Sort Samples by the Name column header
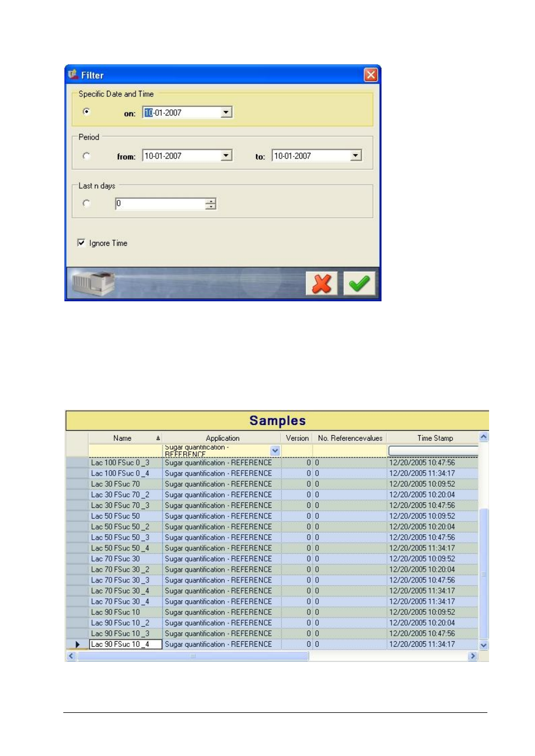This screenshot has height=756, width=535. coord(125,438)
